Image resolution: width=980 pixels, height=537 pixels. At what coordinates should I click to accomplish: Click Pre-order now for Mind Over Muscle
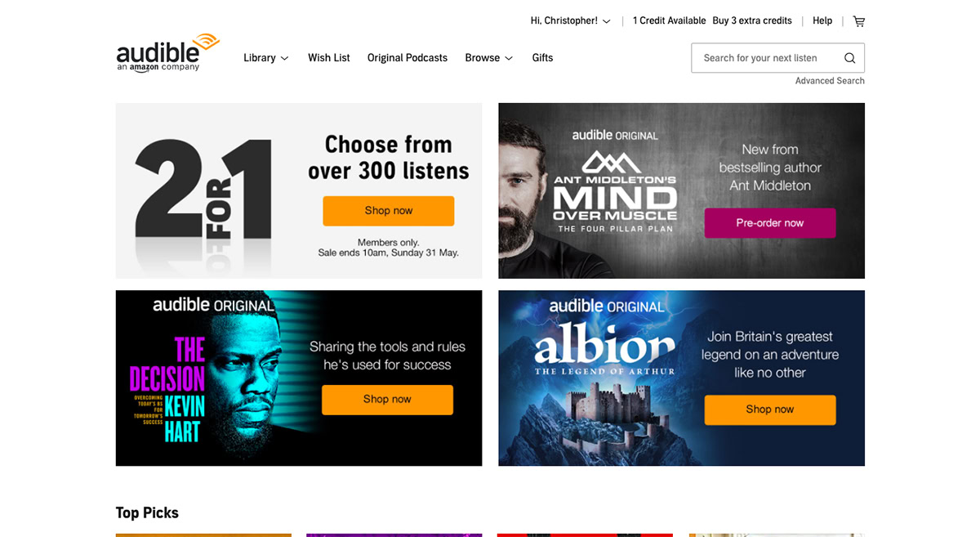770,223
